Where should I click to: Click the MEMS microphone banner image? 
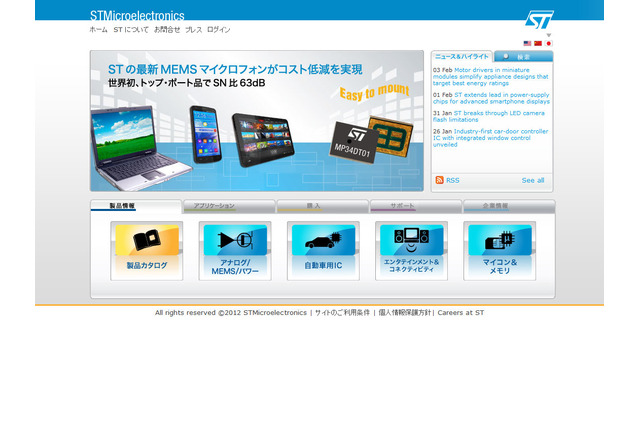click(257, 121)
